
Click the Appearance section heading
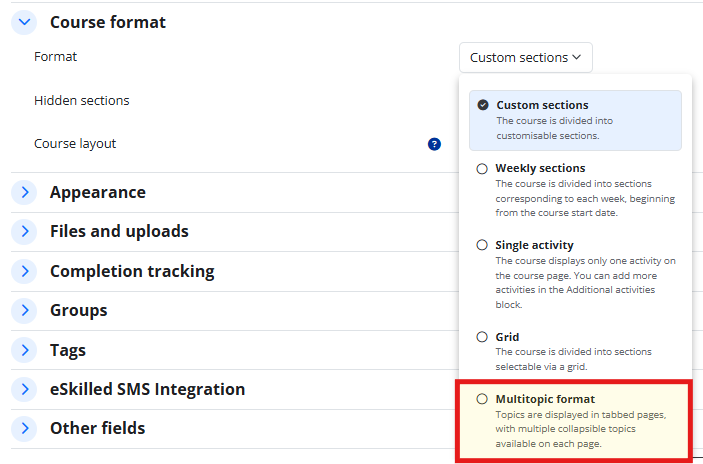98,192
